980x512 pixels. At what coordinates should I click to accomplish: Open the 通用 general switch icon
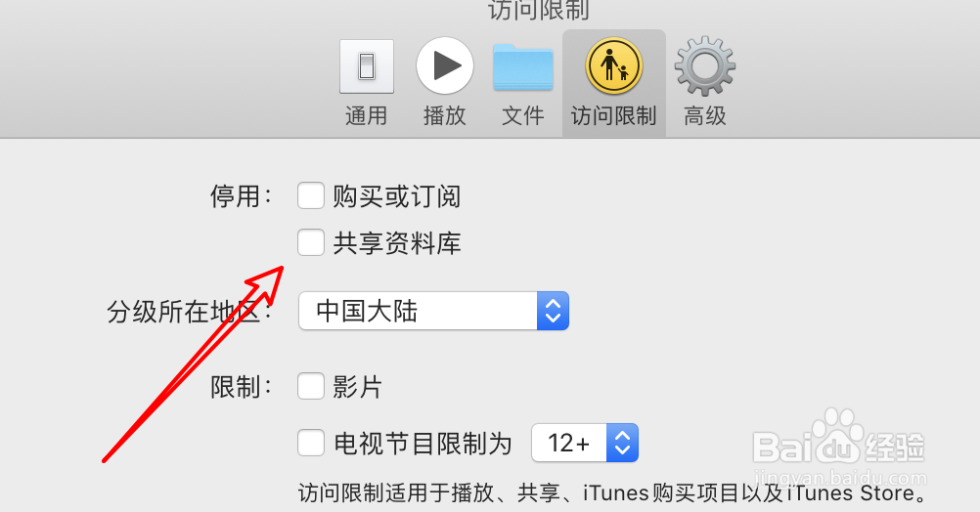tap(367, 66)
